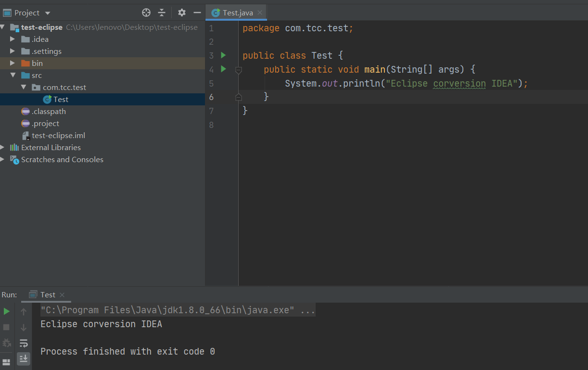Screen dimensions: 588x370
Task: Toggle soft-wrap in the Run console
Action: [x=23, y=343]
